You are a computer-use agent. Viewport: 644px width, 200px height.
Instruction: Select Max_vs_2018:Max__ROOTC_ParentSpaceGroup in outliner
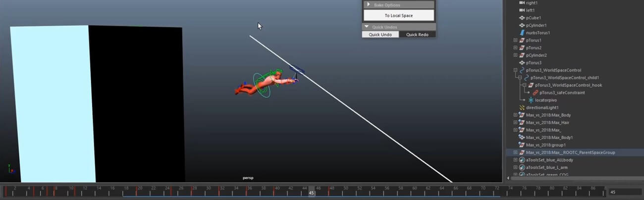click(570, 152)
